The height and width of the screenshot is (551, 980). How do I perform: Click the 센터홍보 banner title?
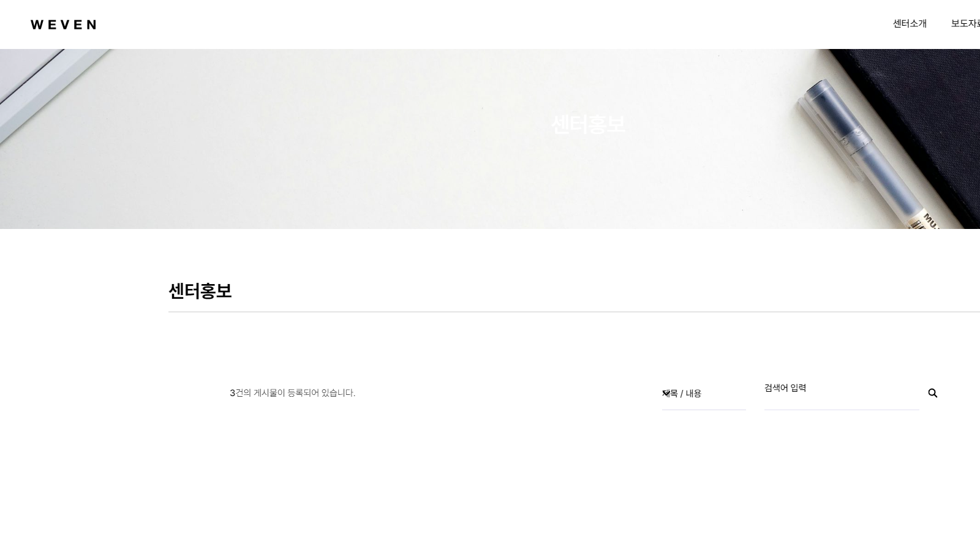(x=588, y=124)
